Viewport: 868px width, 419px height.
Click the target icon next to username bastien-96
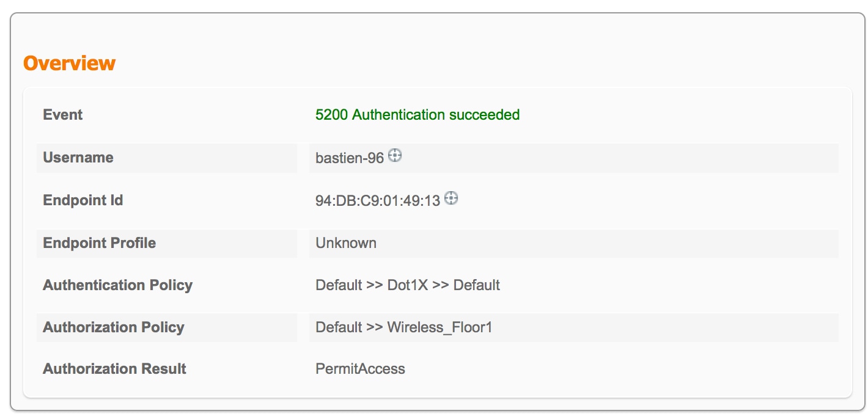[x=395, y=156]
